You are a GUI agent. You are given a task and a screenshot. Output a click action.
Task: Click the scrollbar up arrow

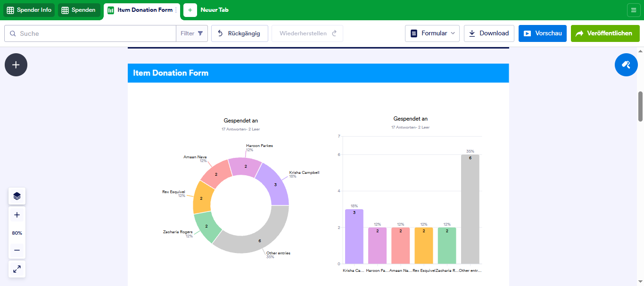point(640,51)
